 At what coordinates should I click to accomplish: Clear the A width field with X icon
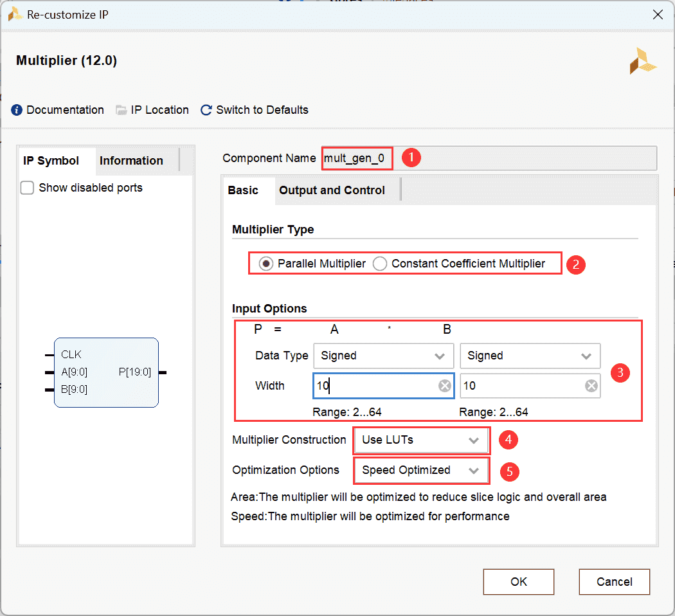(444, 386)
